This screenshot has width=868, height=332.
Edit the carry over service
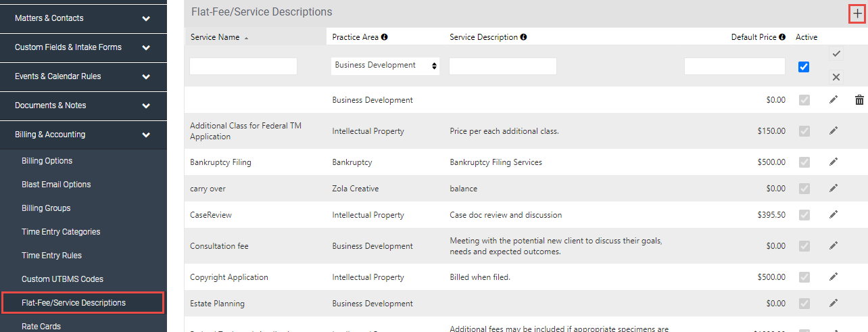point(834,189)
